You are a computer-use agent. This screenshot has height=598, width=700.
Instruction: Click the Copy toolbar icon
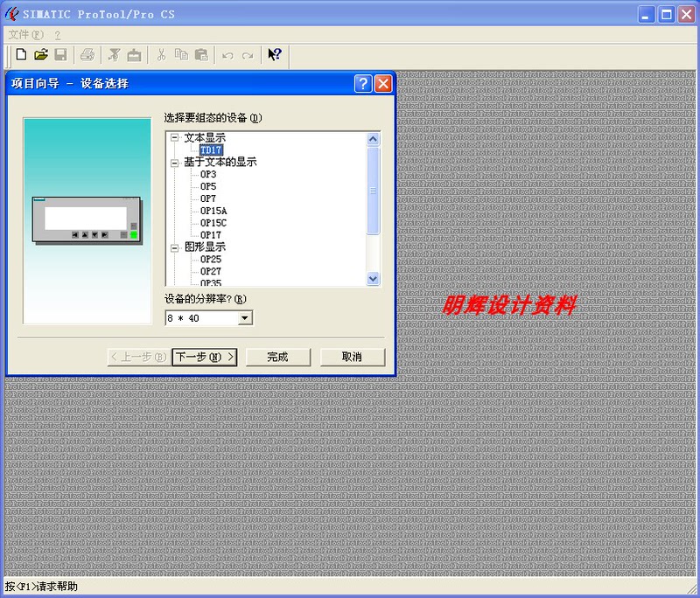tap(181, 55)
